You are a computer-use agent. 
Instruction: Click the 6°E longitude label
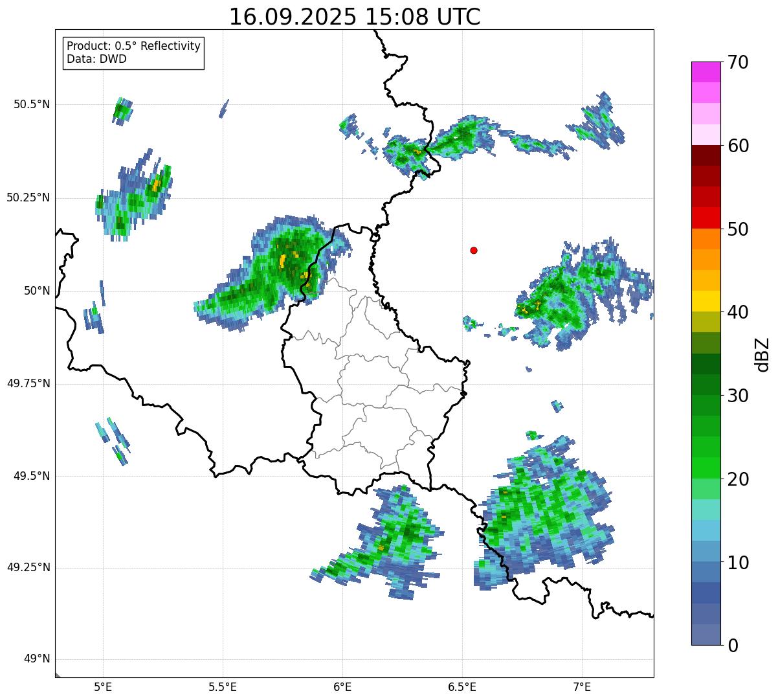tap(342, 687)
